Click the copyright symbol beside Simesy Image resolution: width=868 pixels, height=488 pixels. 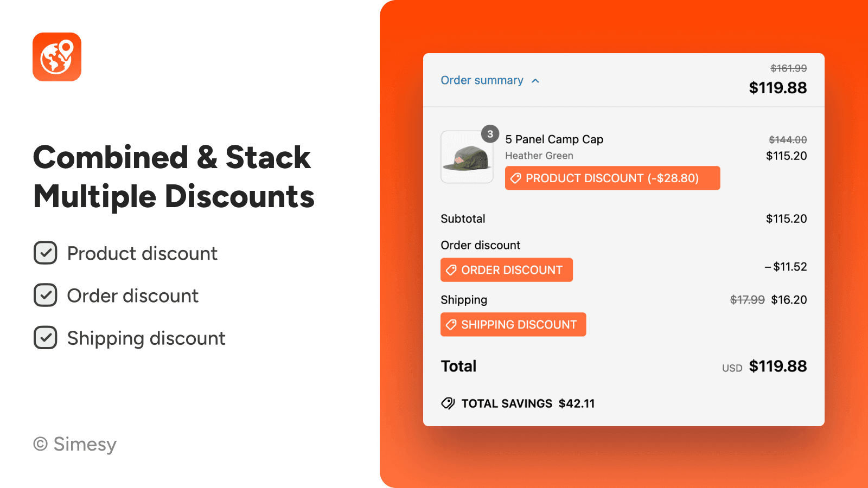pyautogui.click(x=41, y=444)
